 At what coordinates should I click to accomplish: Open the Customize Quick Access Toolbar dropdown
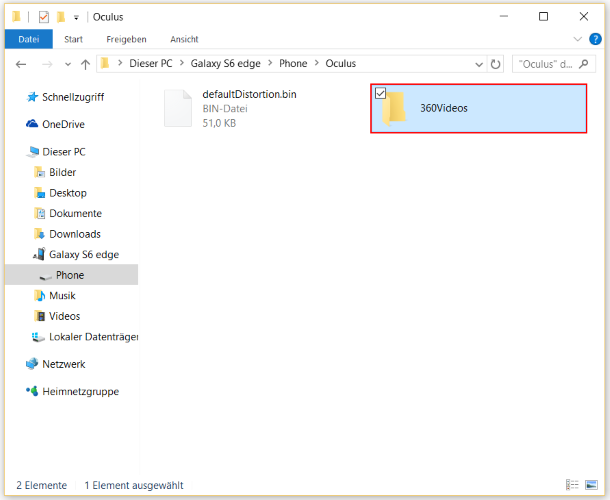[x=76, y=18]
